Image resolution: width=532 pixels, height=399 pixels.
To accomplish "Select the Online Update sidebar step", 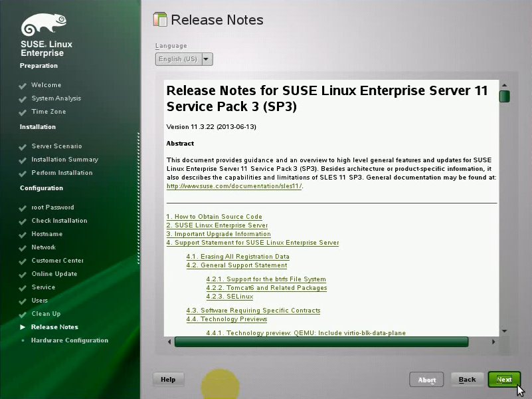I will (54, 274).
